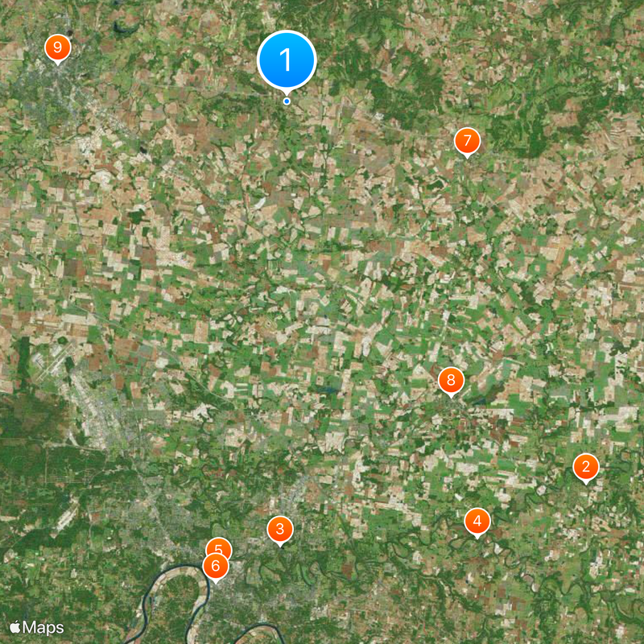
Task: Select the large blue pin numbered 1
Action: [x=287, y=60]
